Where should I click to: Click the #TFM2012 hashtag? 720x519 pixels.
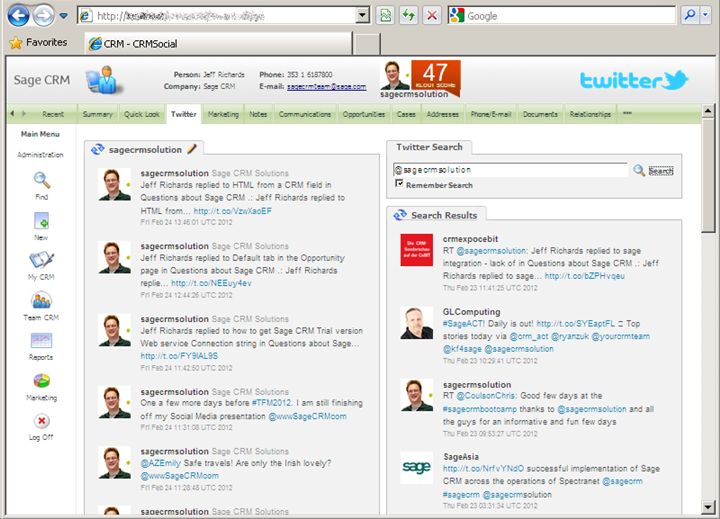tap(271, 403)
